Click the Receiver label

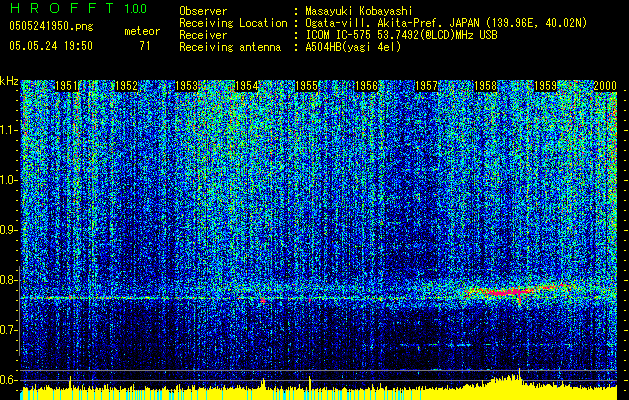[x=203, y=35]
